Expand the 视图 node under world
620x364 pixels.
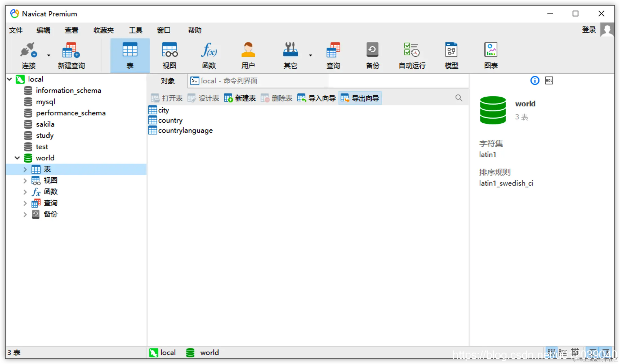pos(25,181)
